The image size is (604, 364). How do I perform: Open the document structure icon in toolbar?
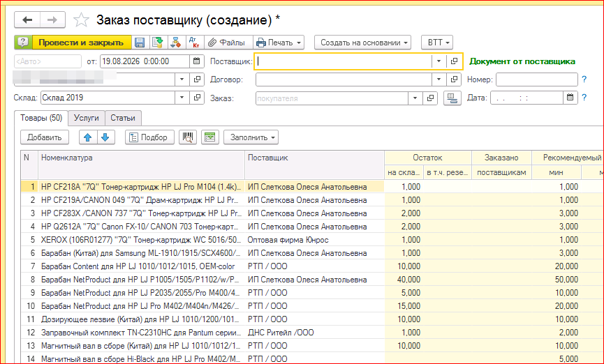(176, 43)
